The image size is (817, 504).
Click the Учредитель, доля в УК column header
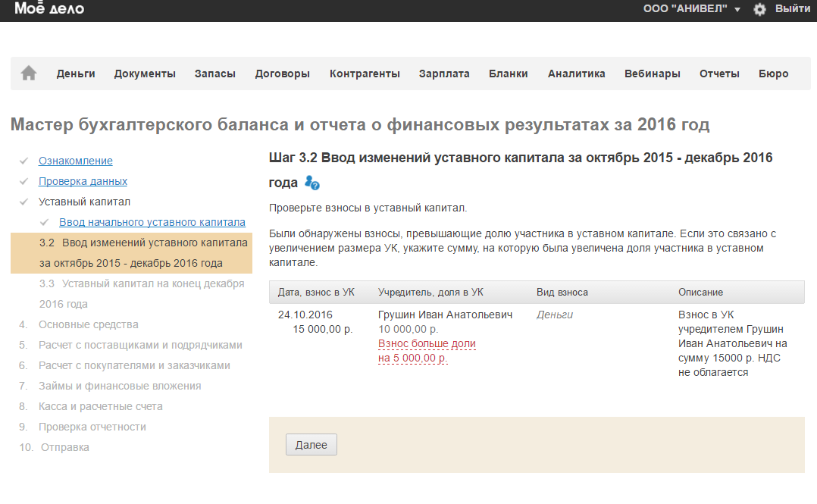coord(431,293)
